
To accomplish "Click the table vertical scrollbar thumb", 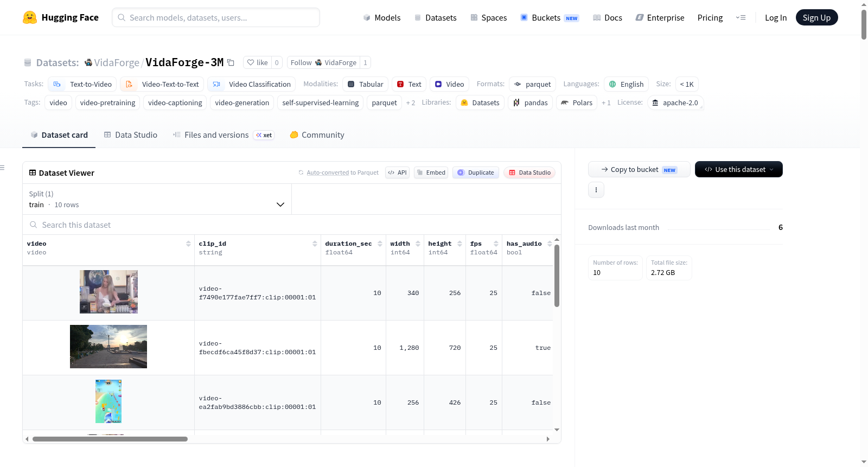I will [x=557, y=276].
